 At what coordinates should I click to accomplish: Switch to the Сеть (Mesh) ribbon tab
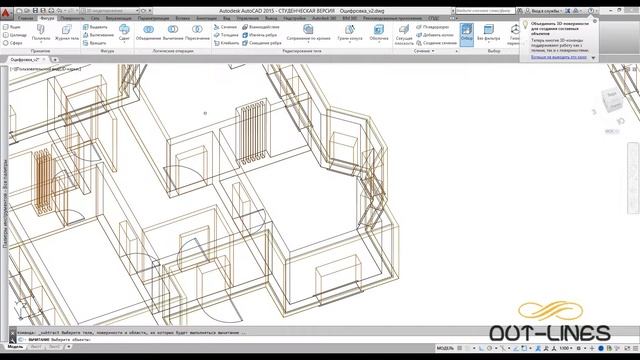(x=95, y=18)
